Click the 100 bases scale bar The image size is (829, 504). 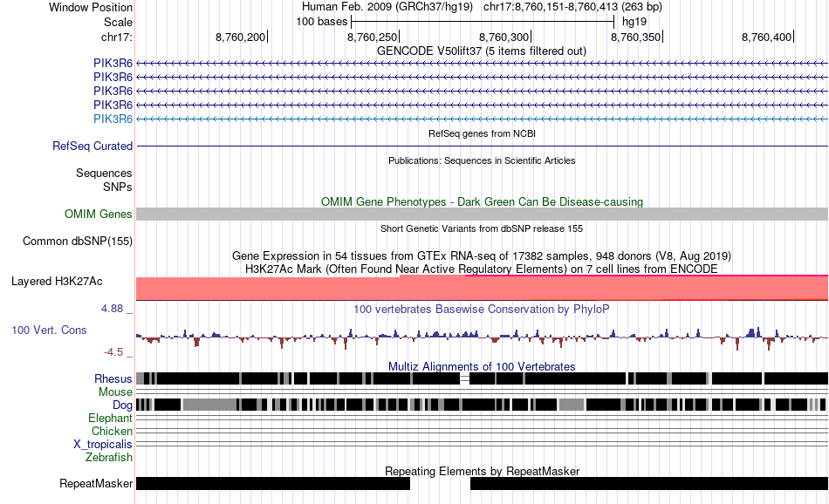click(x=483, y=22)
